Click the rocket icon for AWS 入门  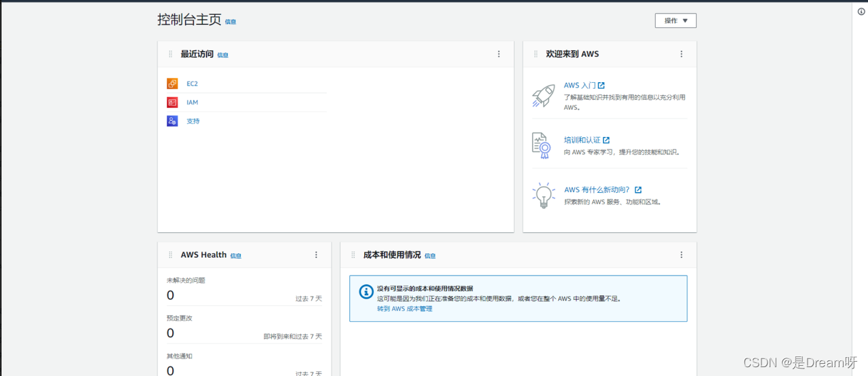pos(543,96)
